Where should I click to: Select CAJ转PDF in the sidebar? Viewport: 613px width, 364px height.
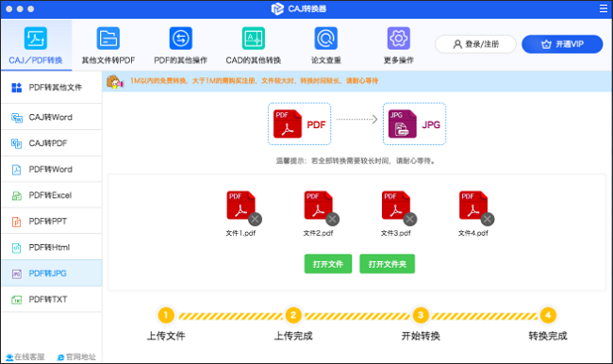(51, 143)
